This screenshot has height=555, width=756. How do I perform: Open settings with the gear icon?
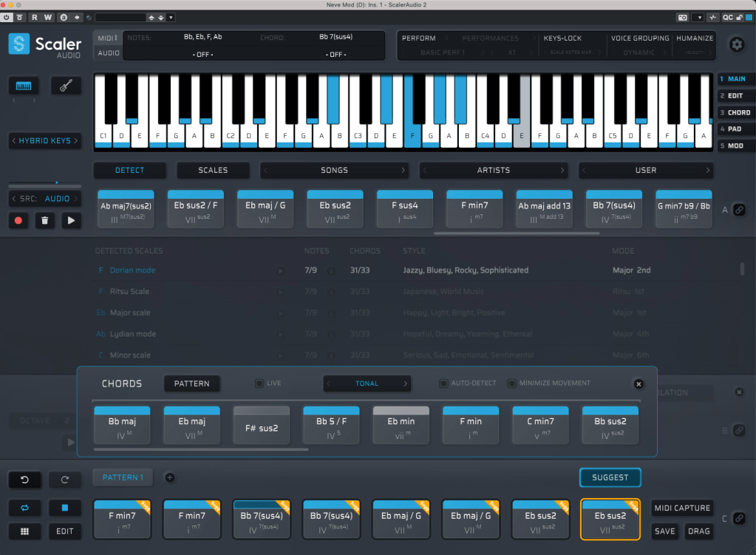[736, 45]
